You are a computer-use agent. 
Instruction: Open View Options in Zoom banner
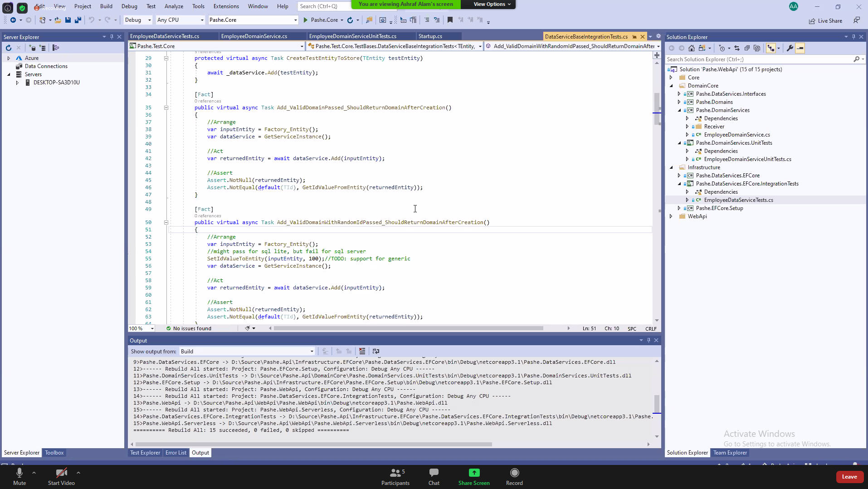492,4
